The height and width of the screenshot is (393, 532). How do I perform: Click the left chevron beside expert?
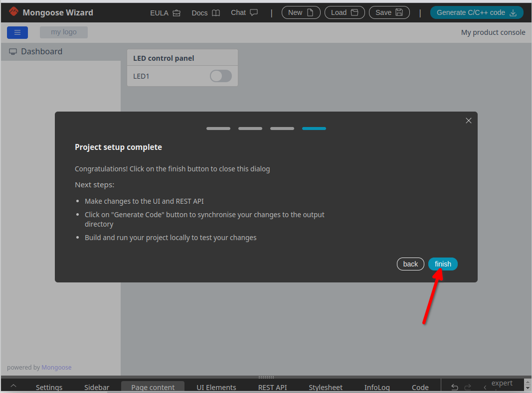point(485,388)
